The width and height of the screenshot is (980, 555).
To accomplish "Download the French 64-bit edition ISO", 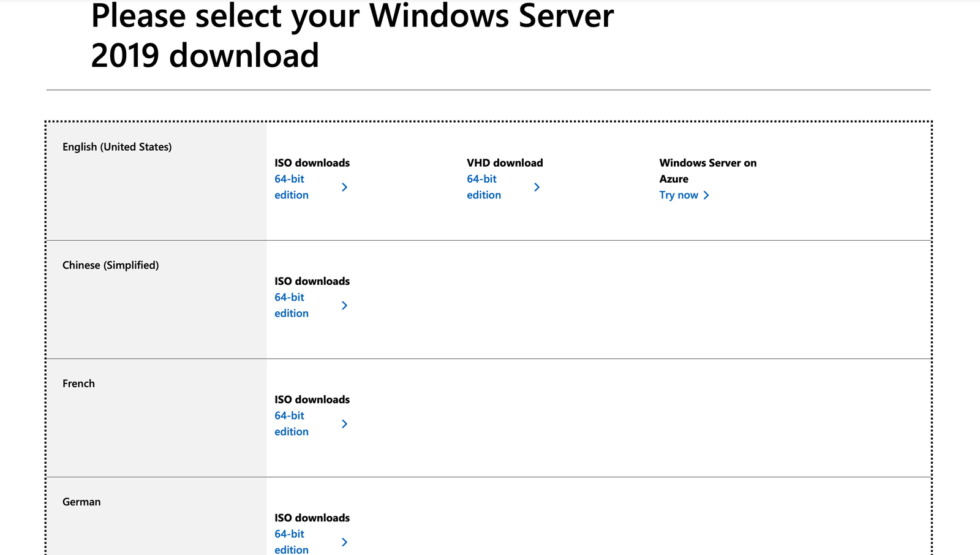I will coord(292,423).
